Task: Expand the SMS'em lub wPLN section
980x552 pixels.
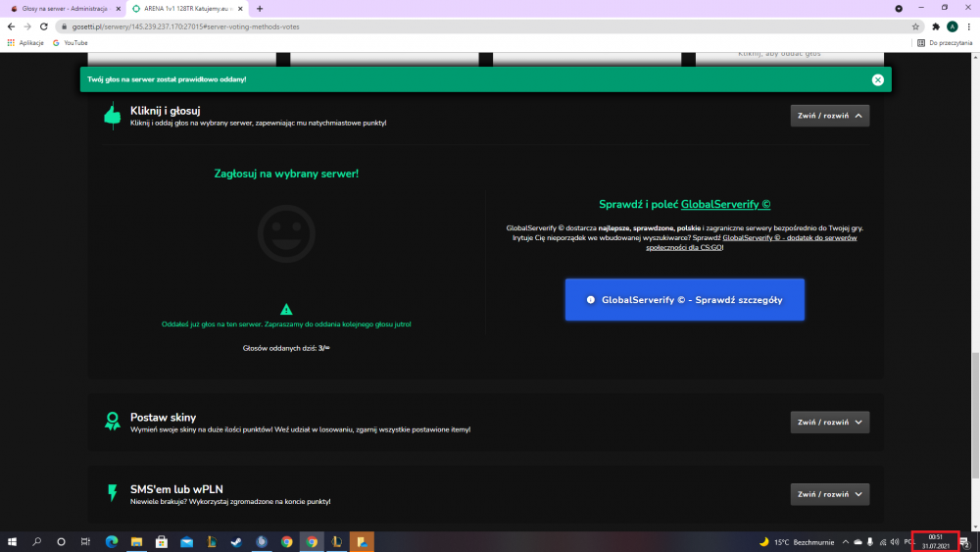Action: (829, 494)
